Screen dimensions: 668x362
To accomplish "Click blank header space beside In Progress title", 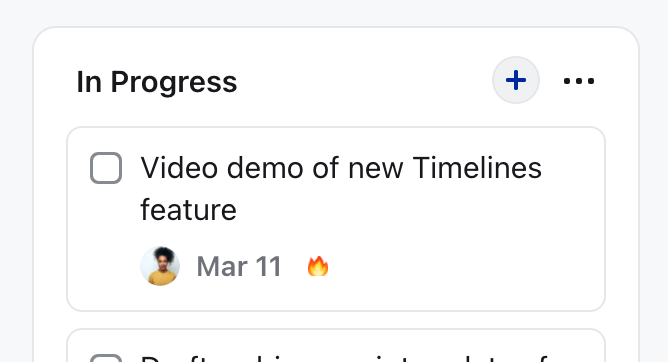I will (362, 81).
